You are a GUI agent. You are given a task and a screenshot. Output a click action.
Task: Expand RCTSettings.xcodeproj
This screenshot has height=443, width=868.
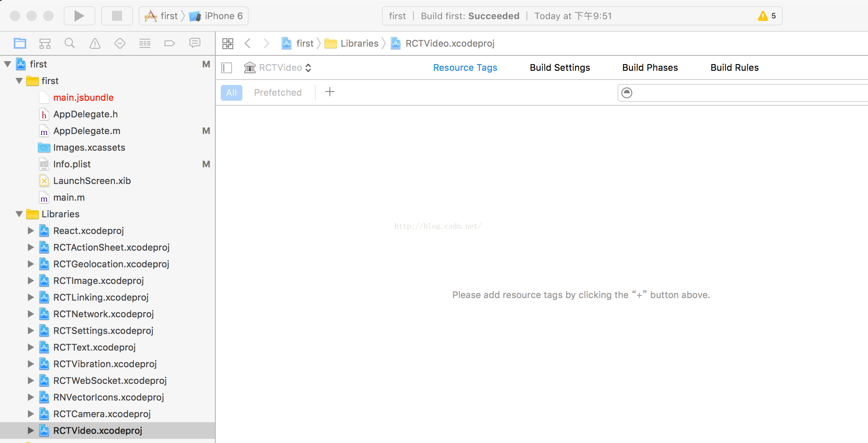click(31, 331)
